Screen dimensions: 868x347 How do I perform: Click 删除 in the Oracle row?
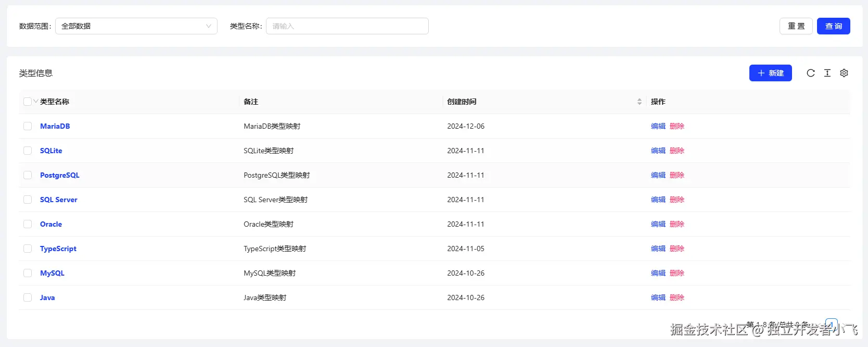(677, 224)
